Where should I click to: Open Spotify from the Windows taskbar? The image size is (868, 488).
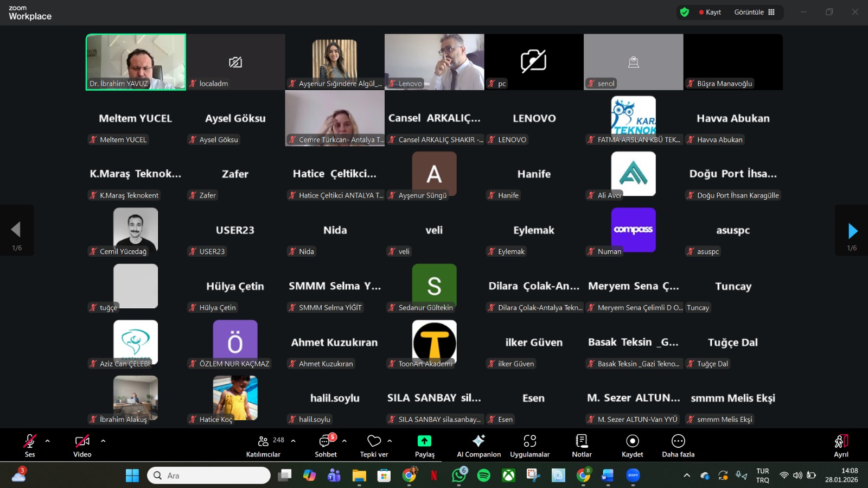pos(483,476)
